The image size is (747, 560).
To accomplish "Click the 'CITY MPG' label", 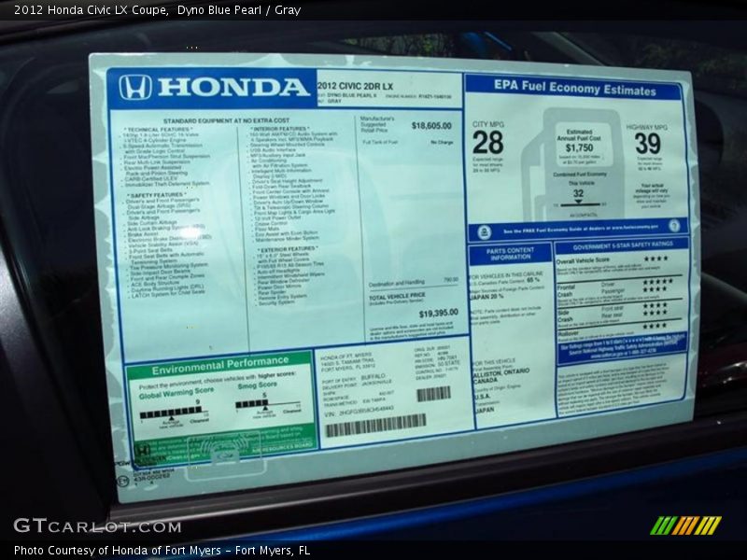I will tap(487, 124).
